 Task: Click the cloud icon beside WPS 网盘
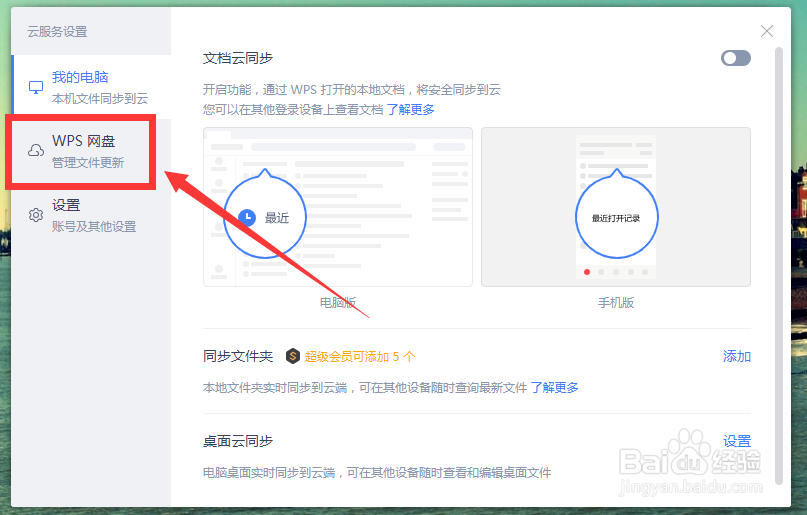(x=36, y=150)
